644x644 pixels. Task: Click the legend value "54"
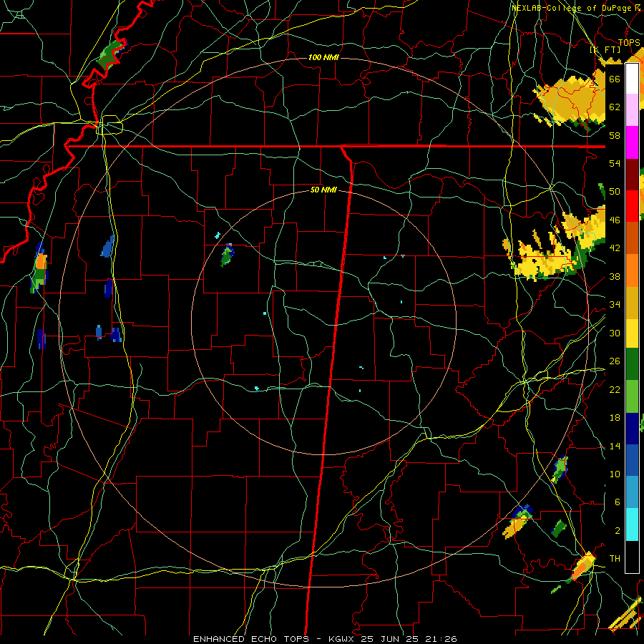[x=615, y=163]
